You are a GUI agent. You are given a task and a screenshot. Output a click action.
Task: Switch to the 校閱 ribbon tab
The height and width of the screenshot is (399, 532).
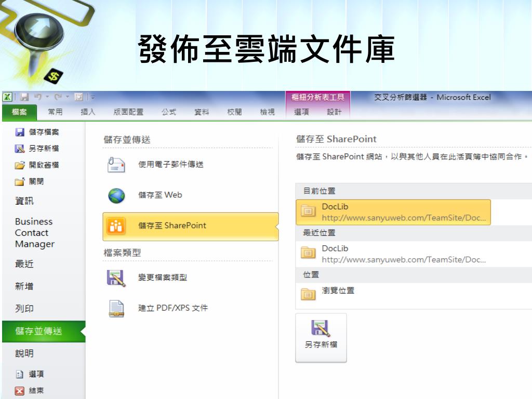click(234, 112)
